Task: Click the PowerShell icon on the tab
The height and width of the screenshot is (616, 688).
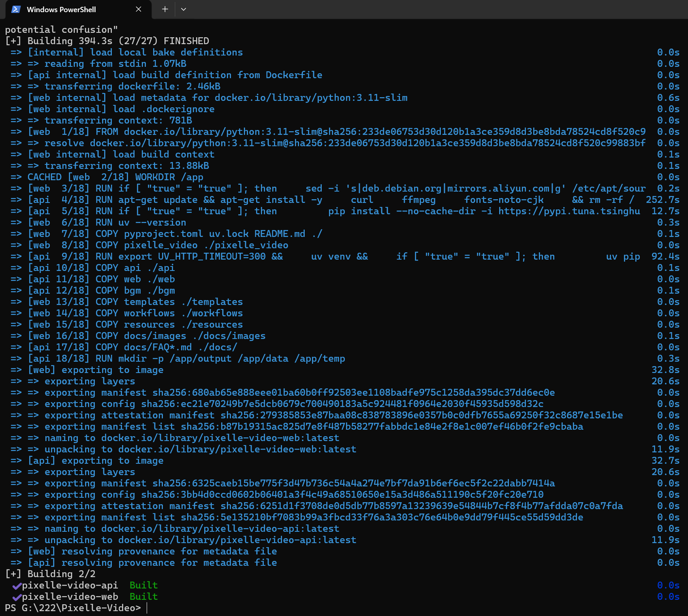Action: (16, 9)
